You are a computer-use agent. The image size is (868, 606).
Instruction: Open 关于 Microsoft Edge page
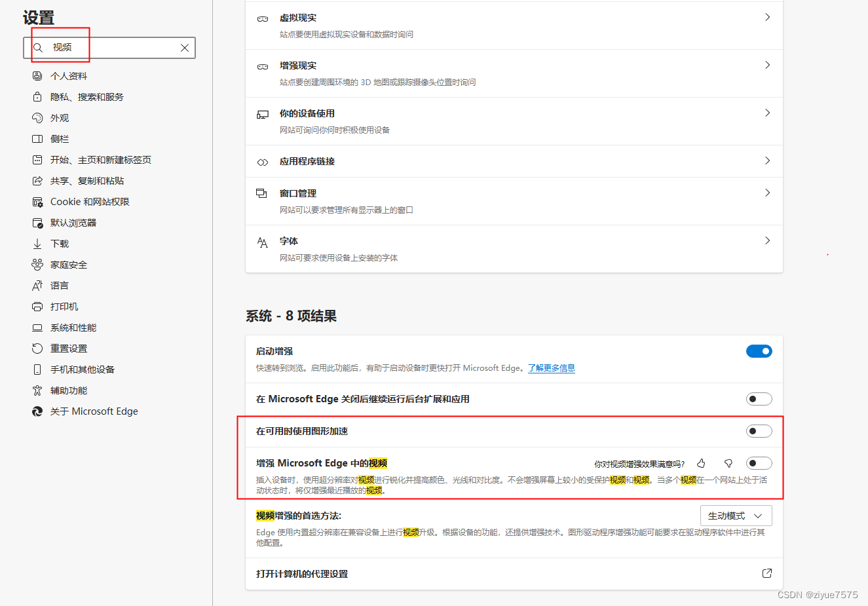click(x=94, y=411)
